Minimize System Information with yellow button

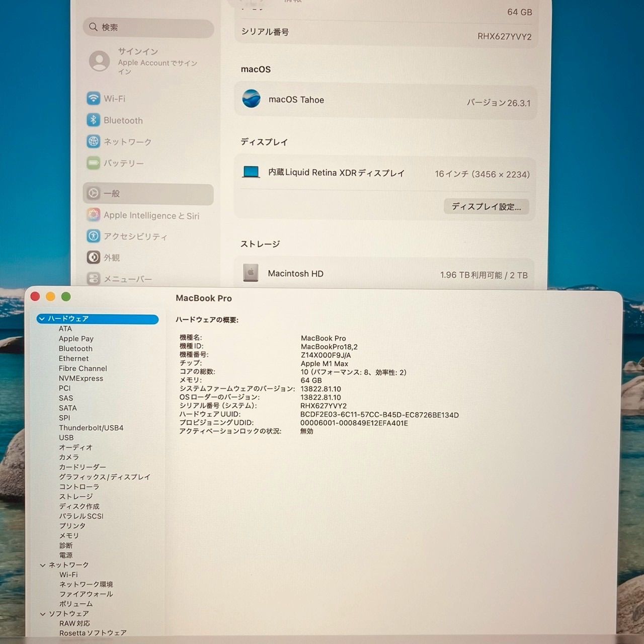point(50,296)
